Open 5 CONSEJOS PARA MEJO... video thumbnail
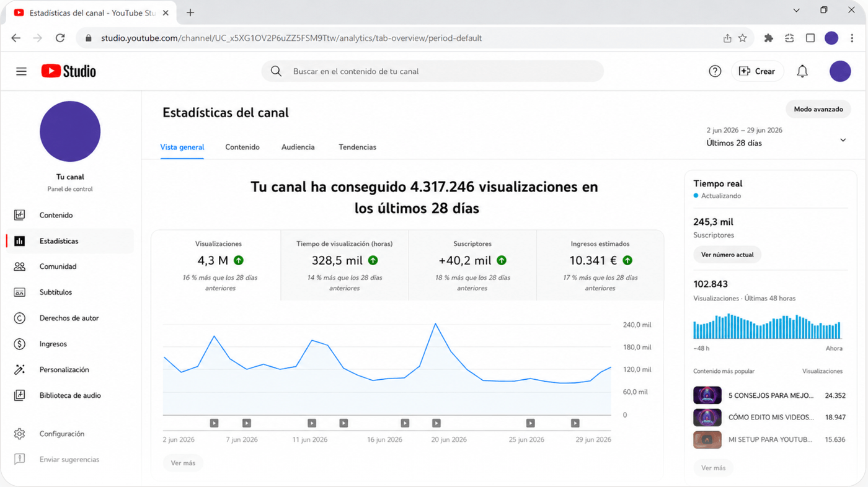The image size is (868, 487). point(707,395)
